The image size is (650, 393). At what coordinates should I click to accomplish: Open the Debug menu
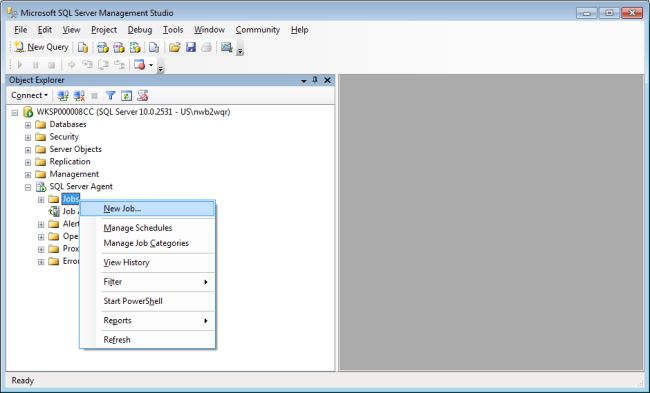(x=140, y=30)
